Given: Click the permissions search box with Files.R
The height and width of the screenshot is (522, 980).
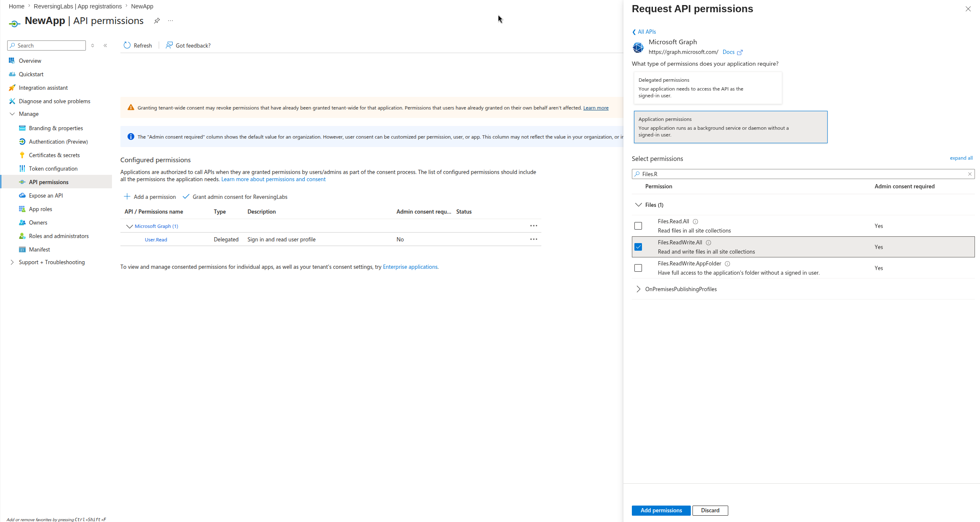Looking at the screenshot, I should pyautogui.click(x=803, y=174).
